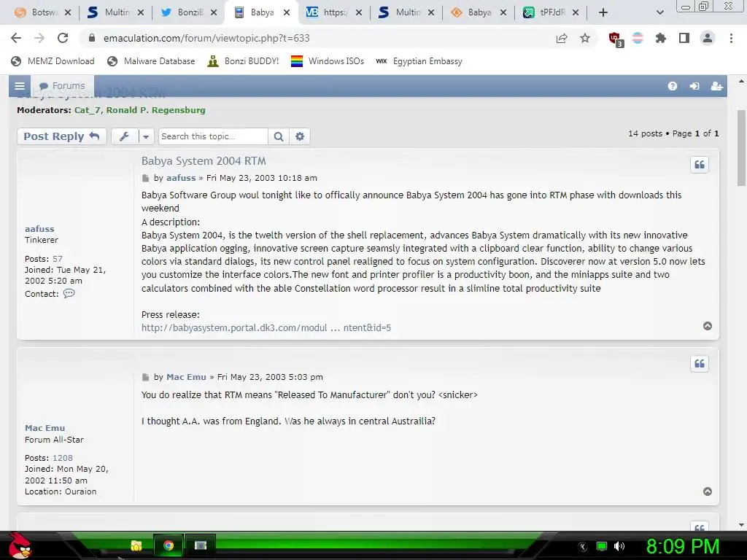
Task: Open a new browser tab
Action: coord(603,13)
